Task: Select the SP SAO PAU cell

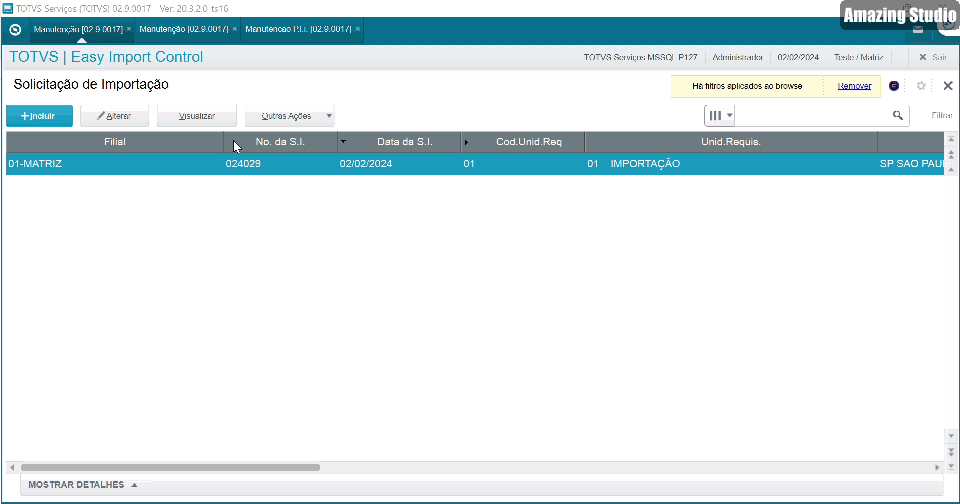Action: 911,164
